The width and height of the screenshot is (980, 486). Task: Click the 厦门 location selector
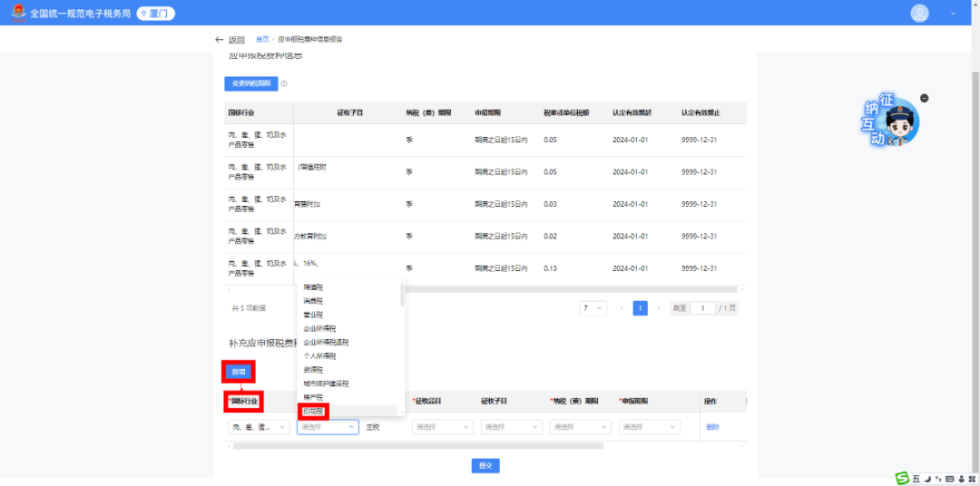[x=155, y=14]
